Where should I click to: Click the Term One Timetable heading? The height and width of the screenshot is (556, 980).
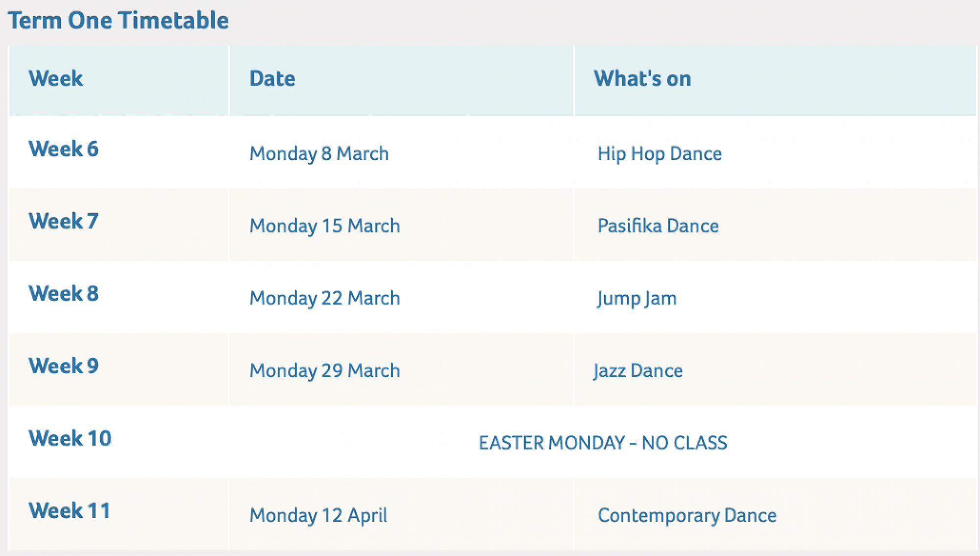[x=118, y=21]
